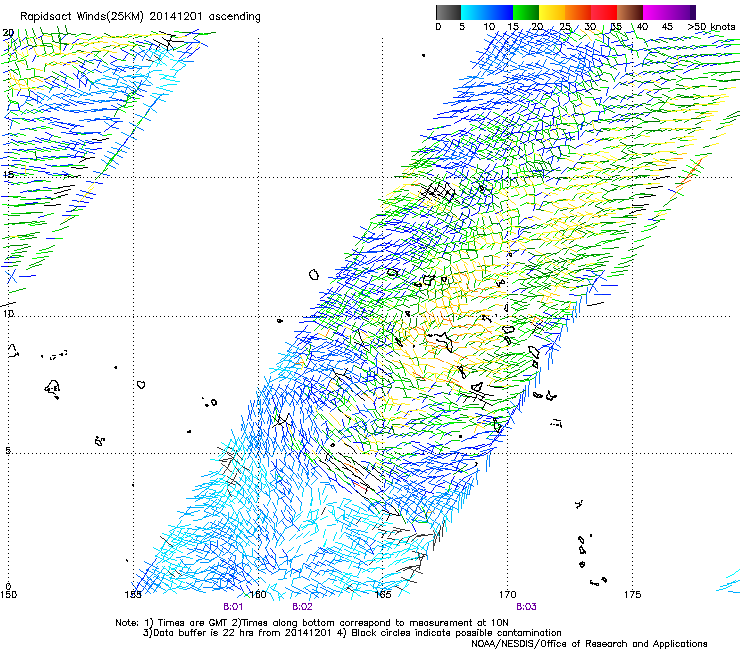
Task: Select the 8:02 pass time marker
Action: click(303, 607)
